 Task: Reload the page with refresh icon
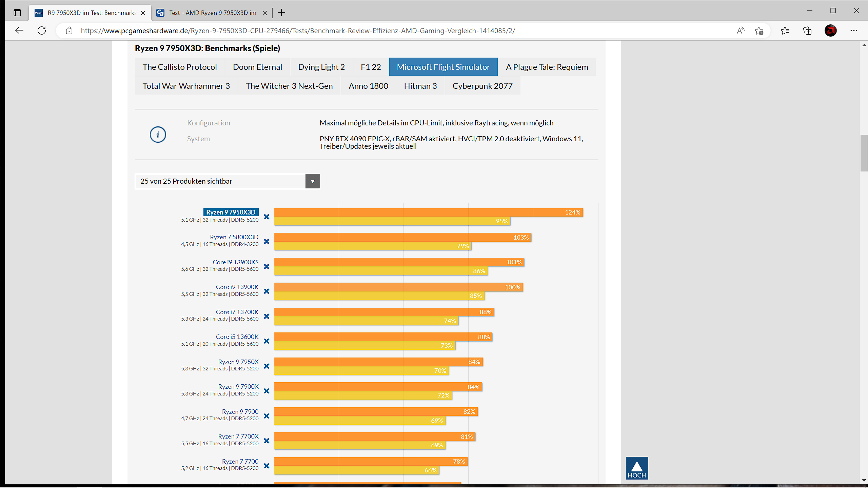coord(42,30)
